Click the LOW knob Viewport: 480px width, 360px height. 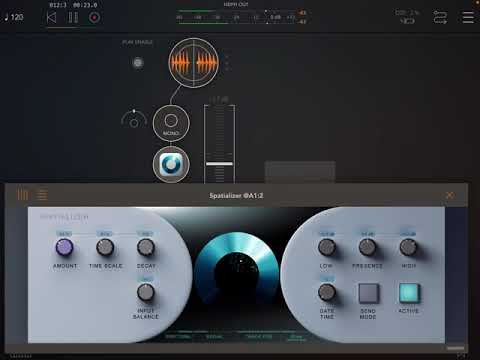pyautogui.click(x=327, y=247)
